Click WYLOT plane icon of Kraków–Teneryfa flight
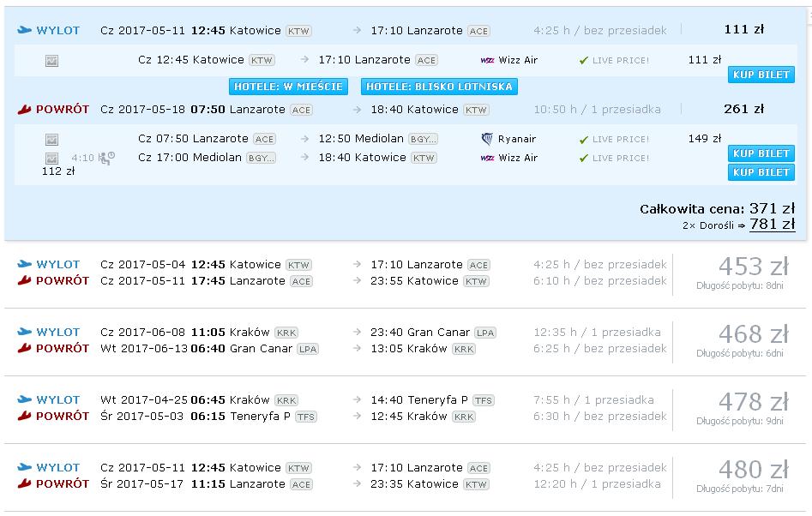Screen dimensions: 812x516 [x=24, y=399]
